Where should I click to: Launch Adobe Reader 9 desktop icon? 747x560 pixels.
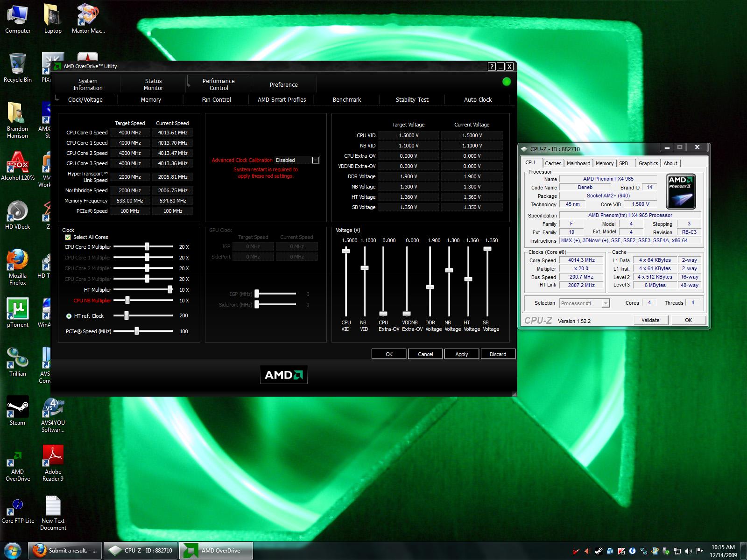[x=53, y=463]
